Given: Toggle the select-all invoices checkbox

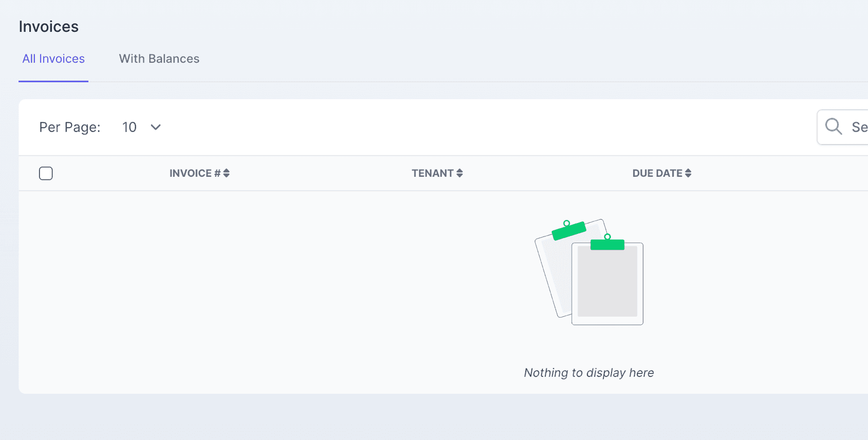Looking at the screenshot, I should 46,173.
